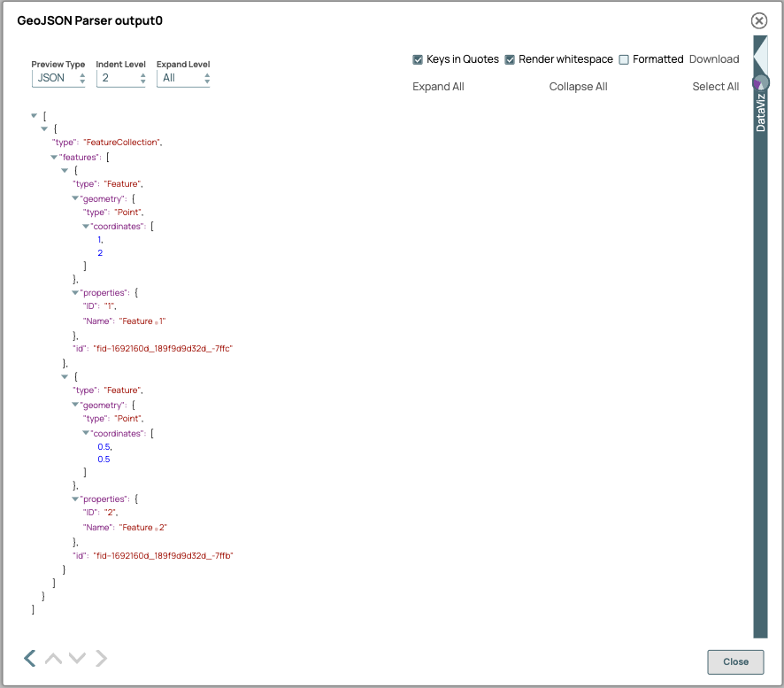The image size is (784, 688).
Task: Increase the Indent Level with its stepper
Action: click(143, 75)
